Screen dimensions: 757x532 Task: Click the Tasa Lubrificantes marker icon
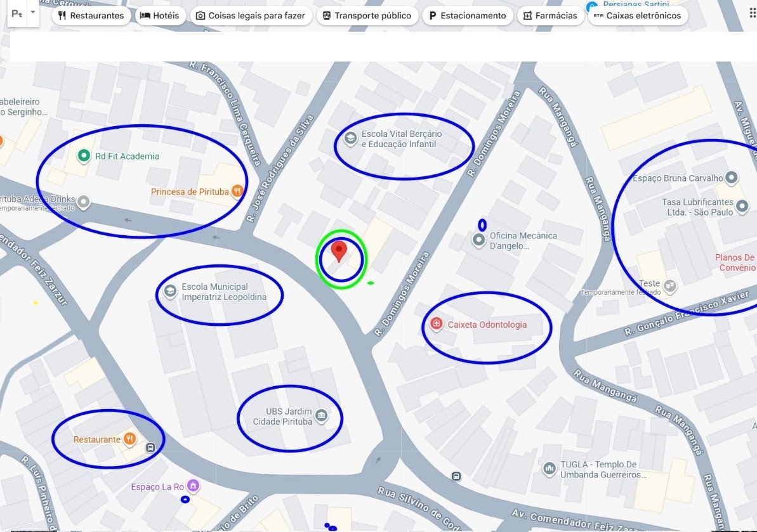(x=742, y=207)
